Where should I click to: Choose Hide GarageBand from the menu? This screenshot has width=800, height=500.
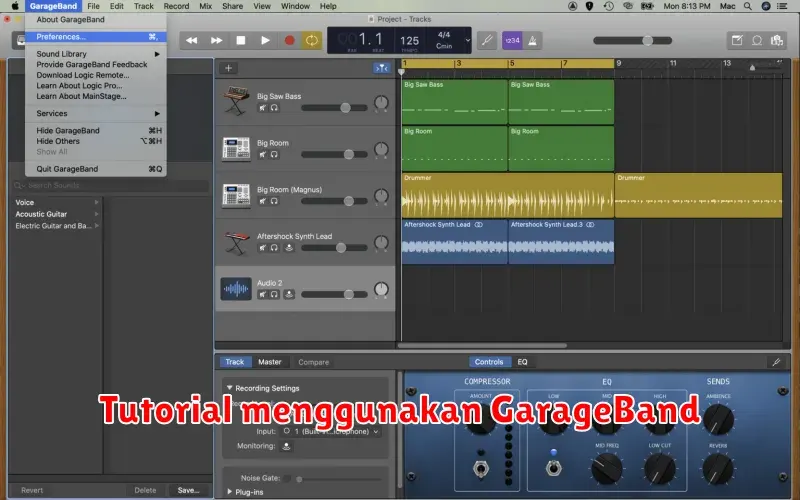95,131
